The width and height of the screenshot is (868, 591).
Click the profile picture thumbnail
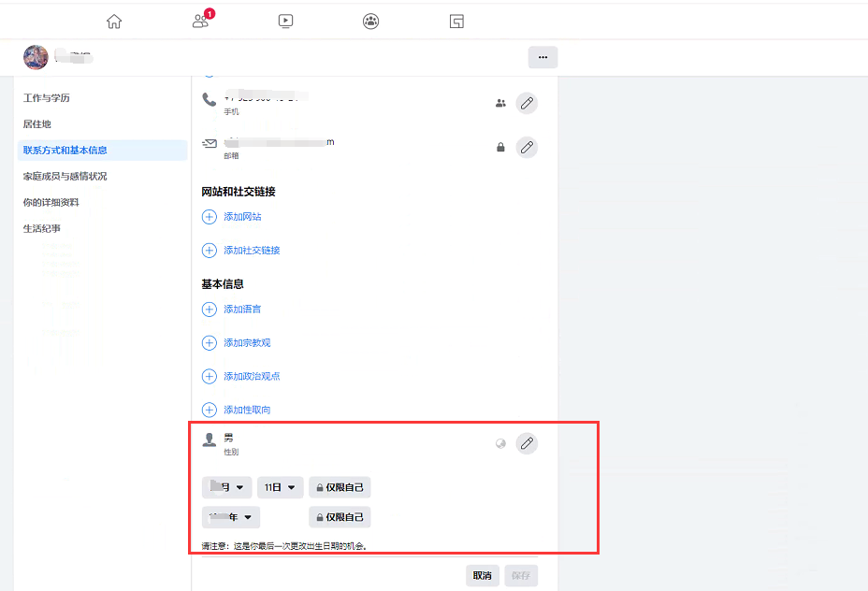coord(36,57)
